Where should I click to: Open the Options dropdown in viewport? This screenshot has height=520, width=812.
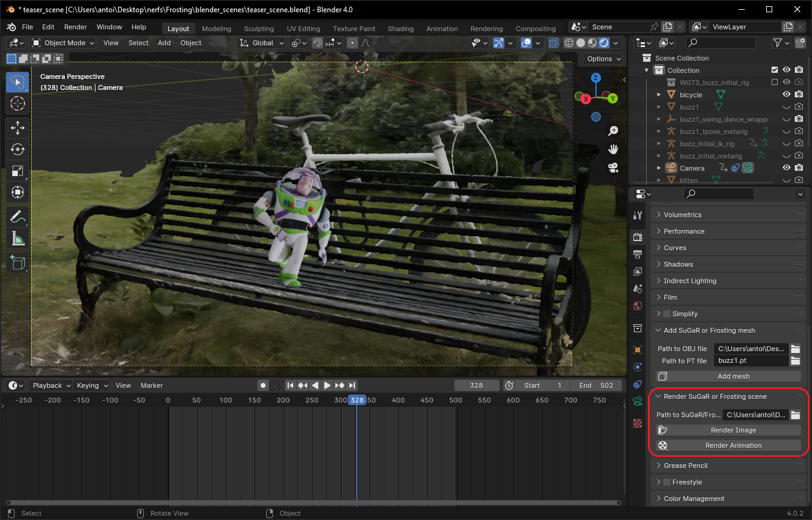coord(603,59)
